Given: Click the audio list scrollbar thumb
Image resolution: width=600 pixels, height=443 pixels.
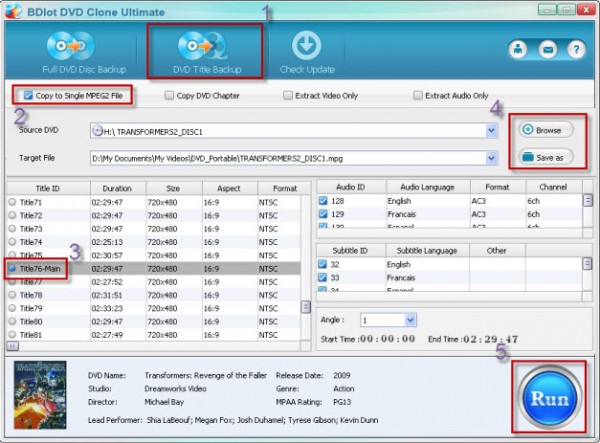Looking at the screenshot, I should click(x=588, y=200).
